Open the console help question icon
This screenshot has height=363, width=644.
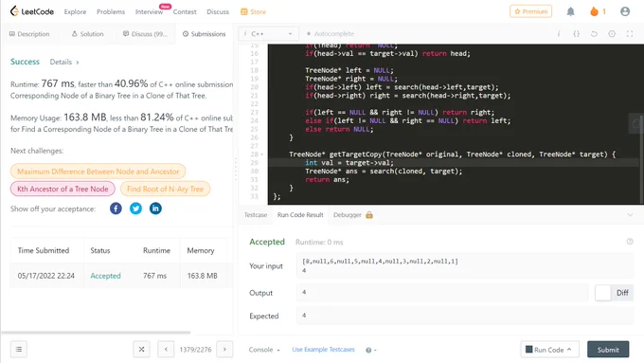point(368,350)
